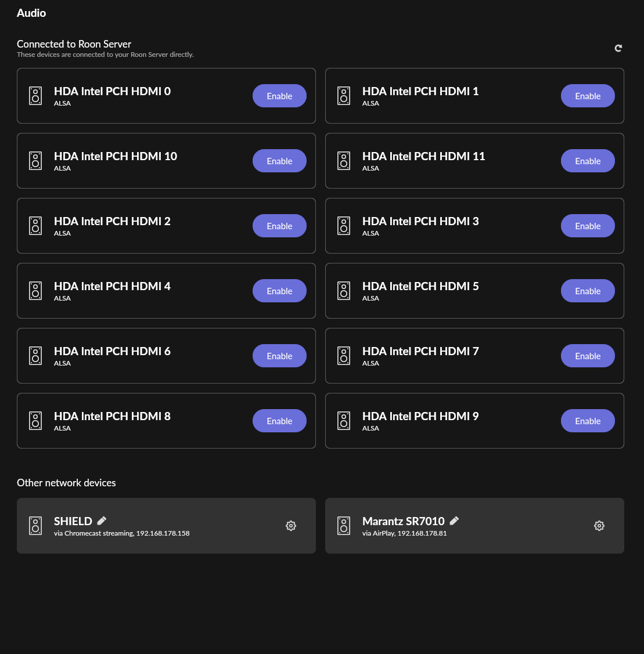Viewport: 644px width, 654px height.
Task: Enable HDA Intel PCH HDMI 2
Action: coord(280,226)
